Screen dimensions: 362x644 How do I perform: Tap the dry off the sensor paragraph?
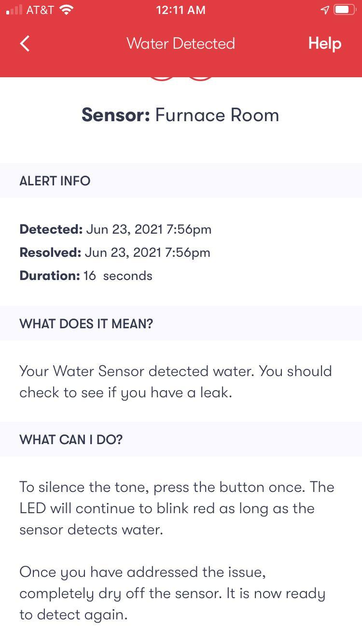tap(172, 593)
